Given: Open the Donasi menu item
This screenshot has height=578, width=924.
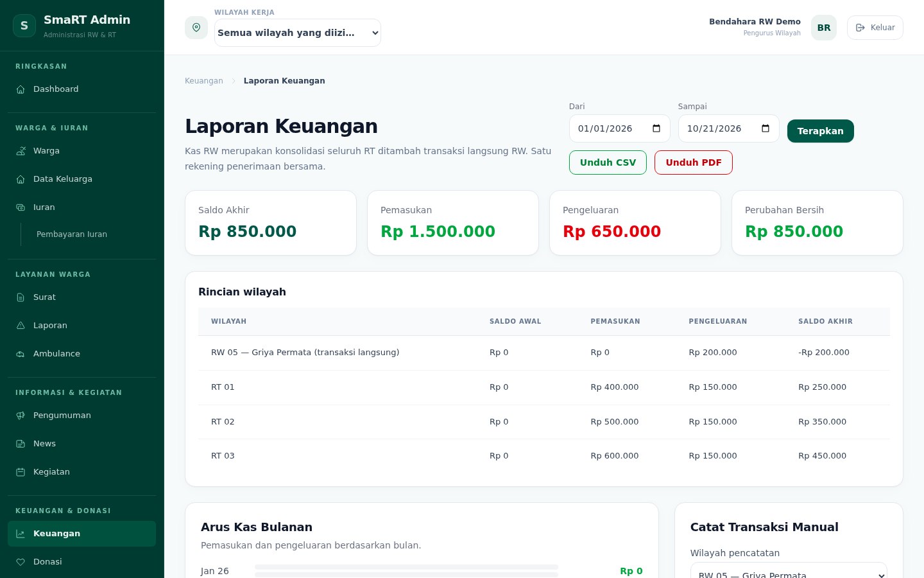Looking at the screenshot, I should point(81,562).
